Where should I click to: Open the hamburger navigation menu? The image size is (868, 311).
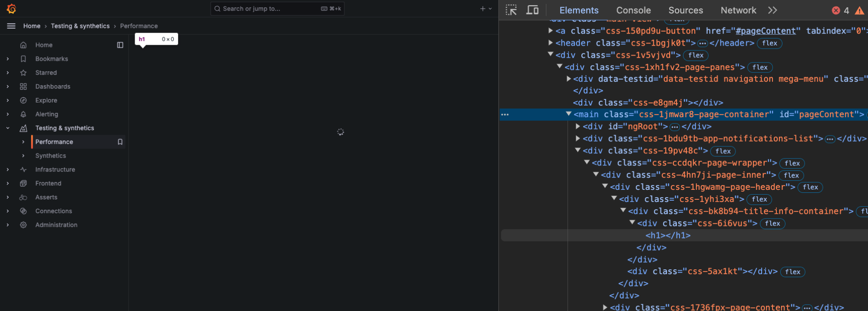(11, 26)
